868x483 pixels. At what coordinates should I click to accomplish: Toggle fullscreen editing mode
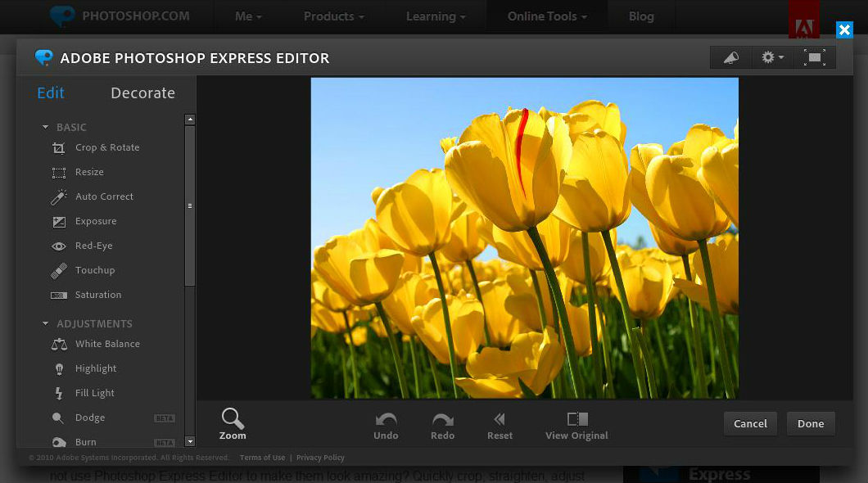(x=815, y=57)
